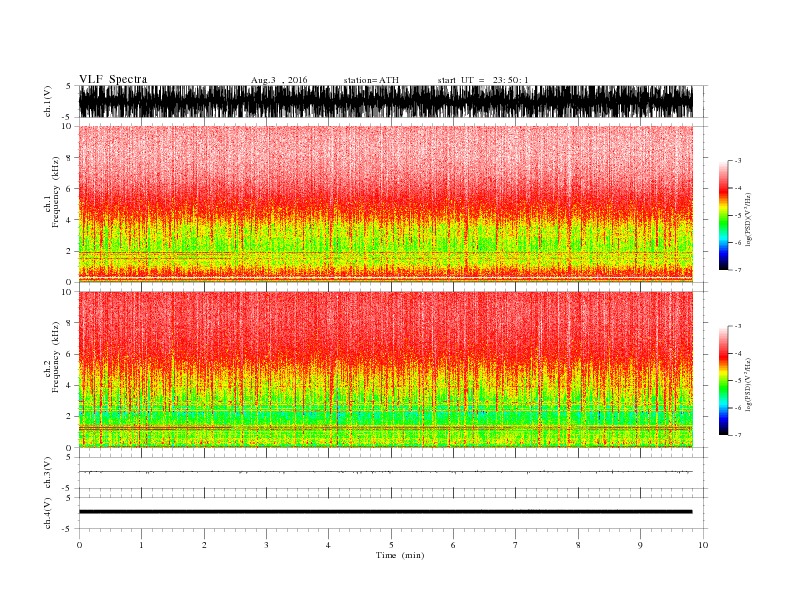Click the -7 label on ch.2 colorbar
This screenshot has width=792, height=612.
pos(738,435)
